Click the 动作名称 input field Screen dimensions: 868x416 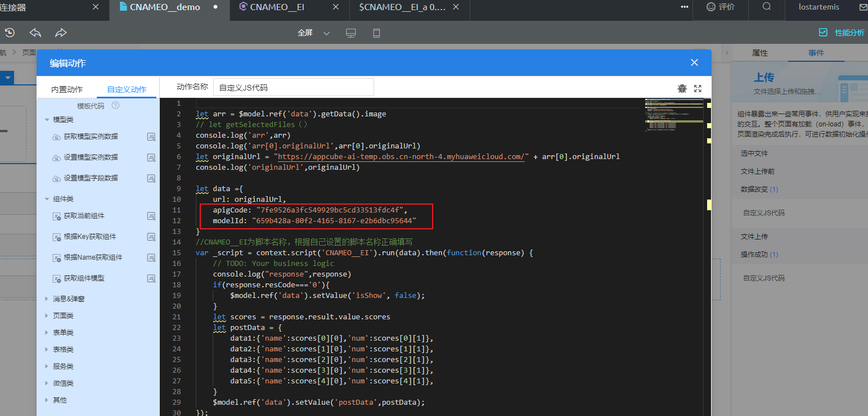(293, 88)
